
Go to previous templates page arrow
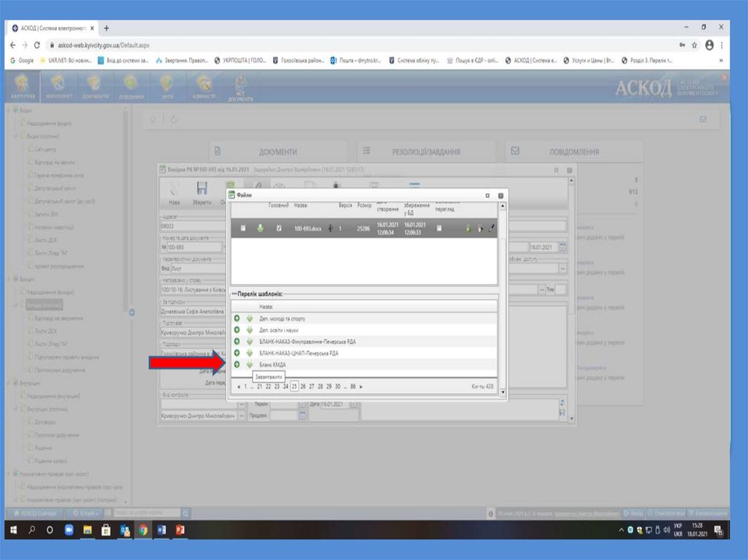(239, 387)
